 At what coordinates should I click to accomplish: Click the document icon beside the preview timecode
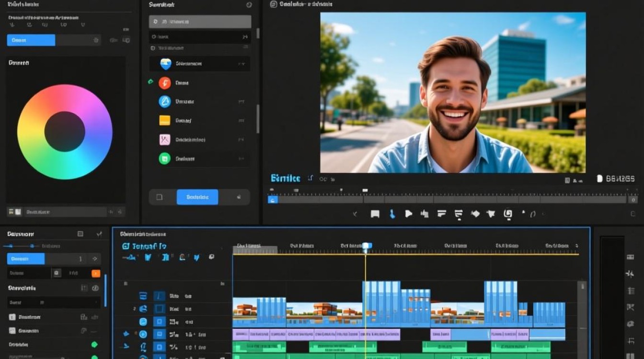coord(599,179)
